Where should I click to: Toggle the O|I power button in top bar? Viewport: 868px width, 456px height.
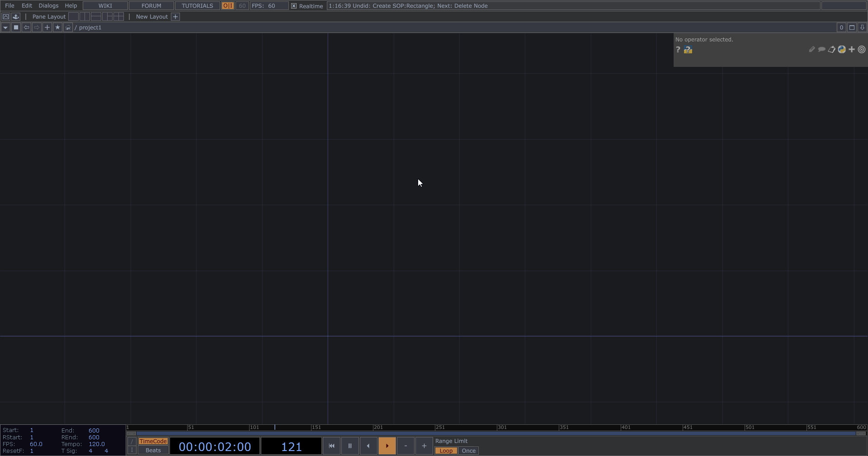[x=228, y=6]
